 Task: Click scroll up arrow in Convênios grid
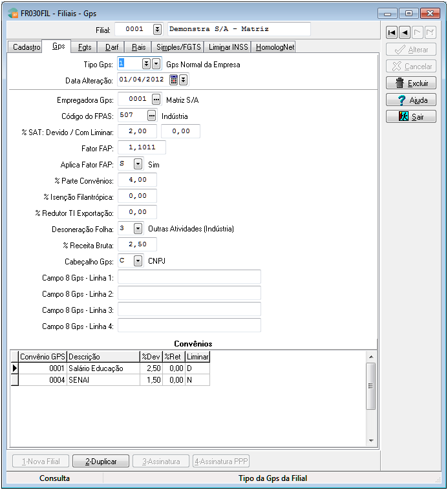(x=371, y=357)
